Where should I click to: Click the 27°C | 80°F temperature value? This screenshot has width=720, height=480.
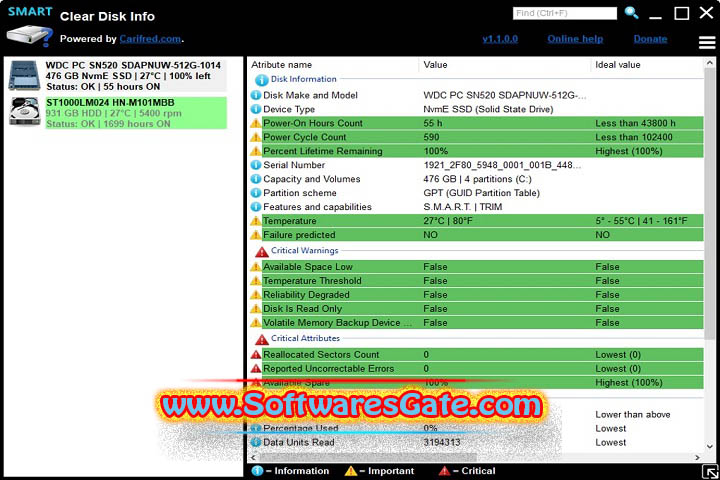pos(448,221)
